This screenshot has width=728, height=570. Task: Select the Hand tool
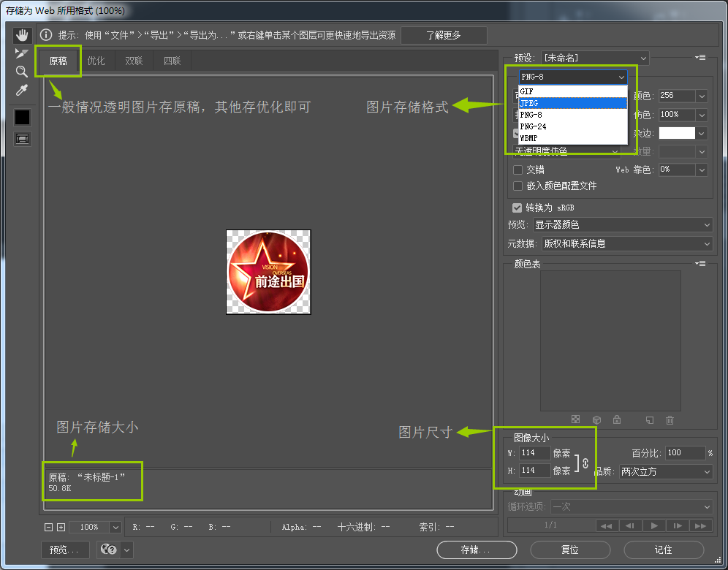22,35
